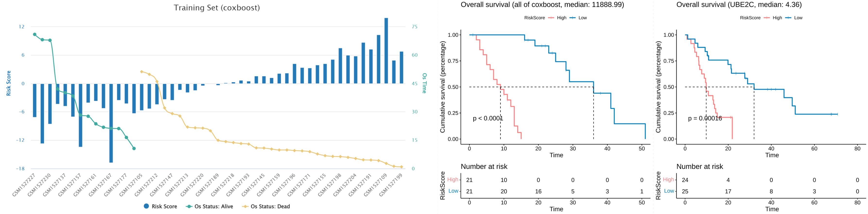Click the p = 0.00016 annotation
Screen dimensions: 868x214
[x=705, y=118]
